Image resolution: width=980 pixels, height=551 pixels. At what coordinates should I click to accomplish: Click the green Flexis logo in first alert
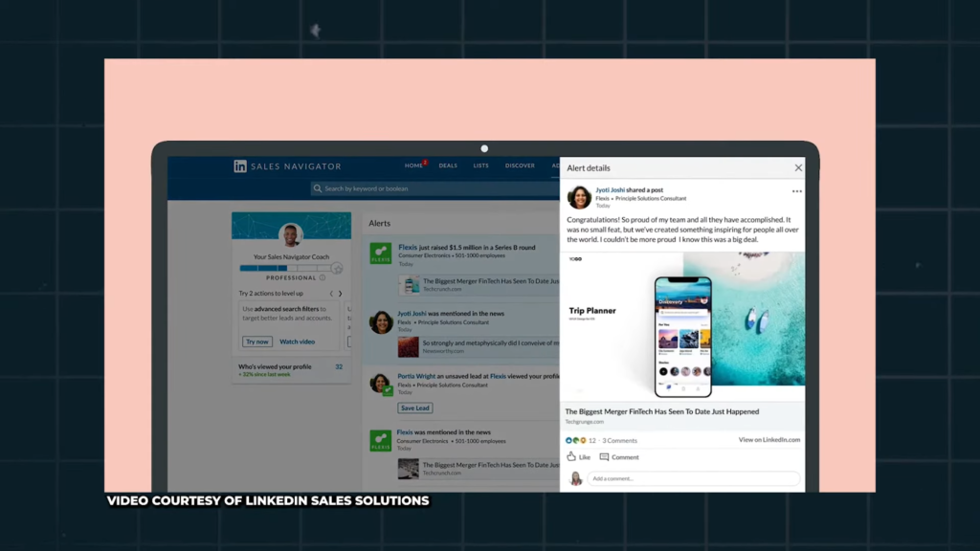381,253
